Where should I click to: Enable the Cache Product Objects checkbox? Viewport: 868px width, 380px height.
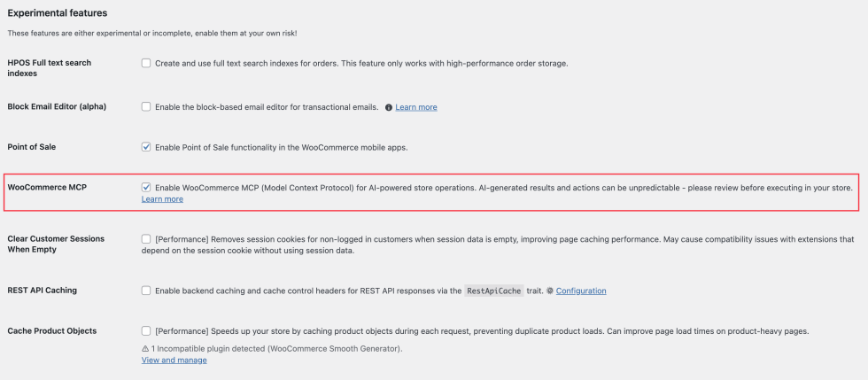coord(146,331)
